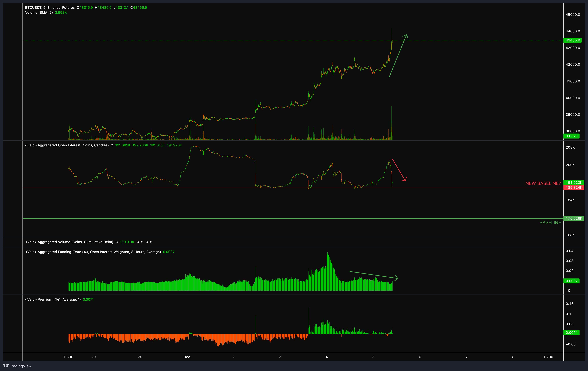
Task: Click the green upward arrow on price chart
Action: 398,56
